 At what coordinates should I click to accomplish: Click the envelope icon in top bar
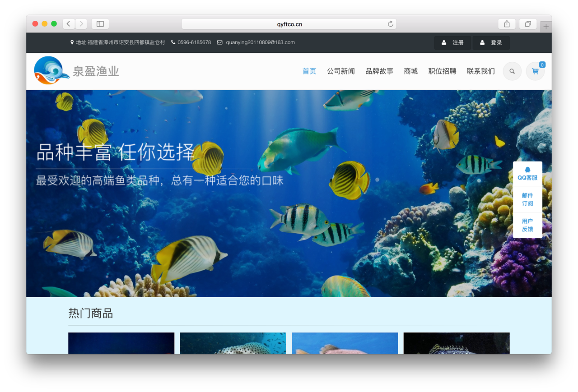(220, 42)
